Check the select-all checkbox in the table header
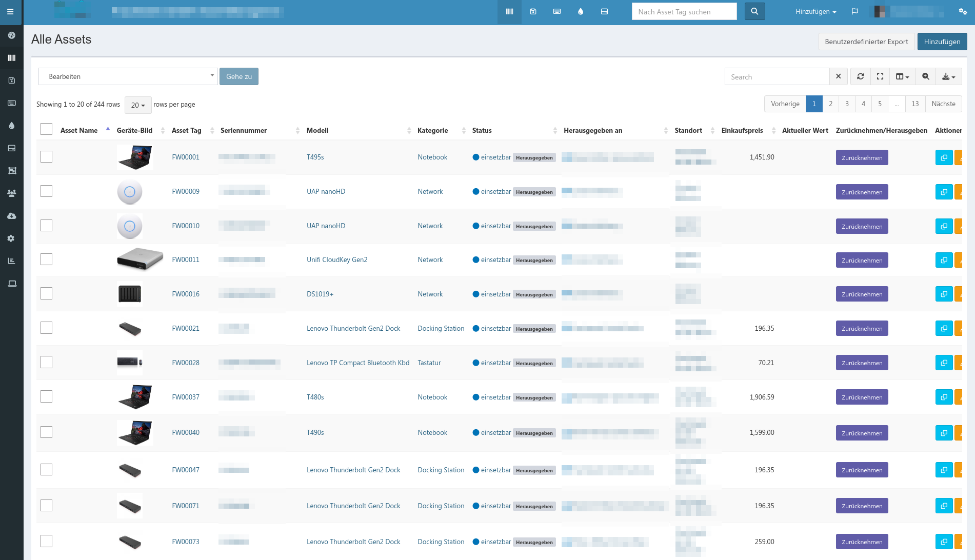The width and height of the screenshot is (975, 560). 46,129
